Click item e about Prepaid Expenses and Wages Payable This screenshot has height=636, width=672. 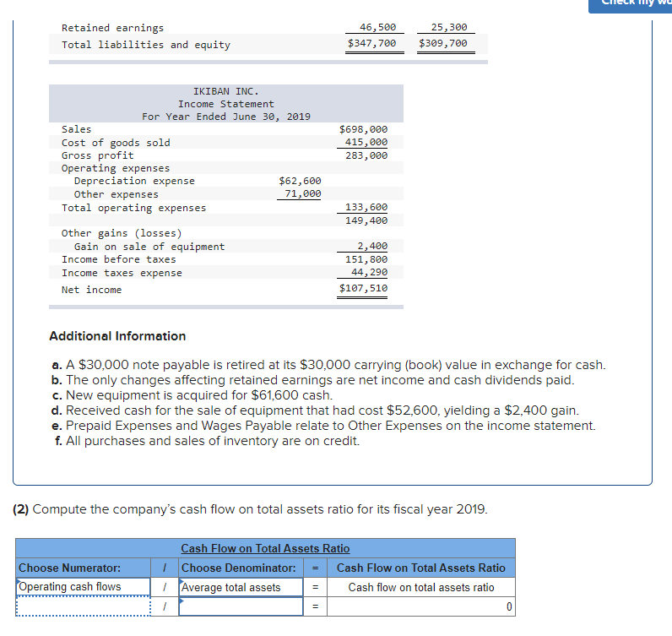point(323,426)
